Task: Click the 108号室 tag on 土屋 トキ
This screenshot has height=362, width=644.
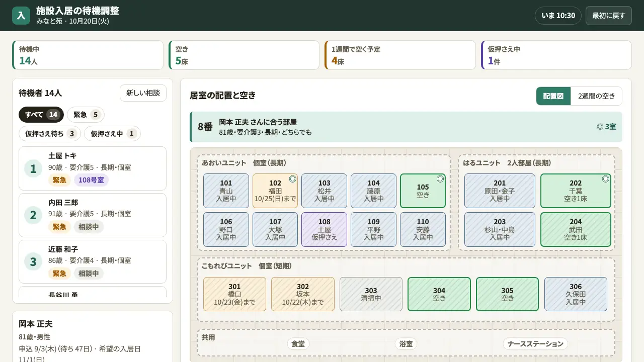Action: [91, 180]
